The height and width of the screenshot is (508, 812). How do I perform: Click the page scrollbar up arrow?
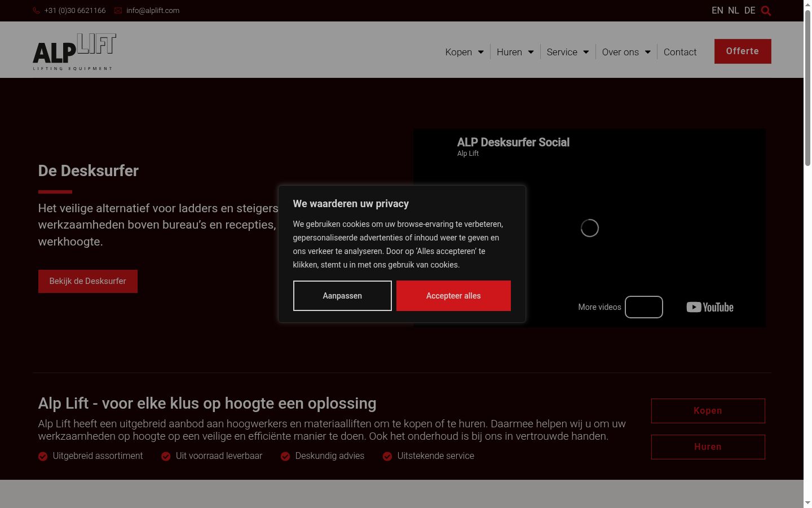pyautogui.click(x=808, y=5)
